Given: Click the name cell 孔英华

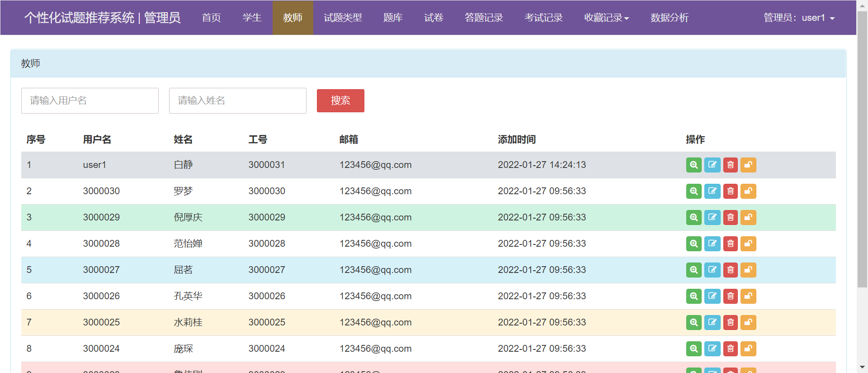Looking at the screenshot, I should [x=188, y=296].
